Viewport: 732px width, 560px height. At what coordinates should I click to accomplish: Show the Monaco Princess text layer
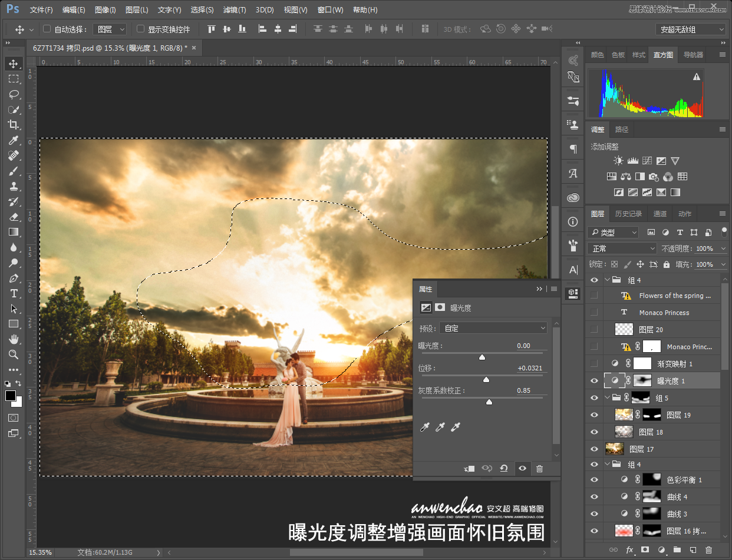pos(594,313)
